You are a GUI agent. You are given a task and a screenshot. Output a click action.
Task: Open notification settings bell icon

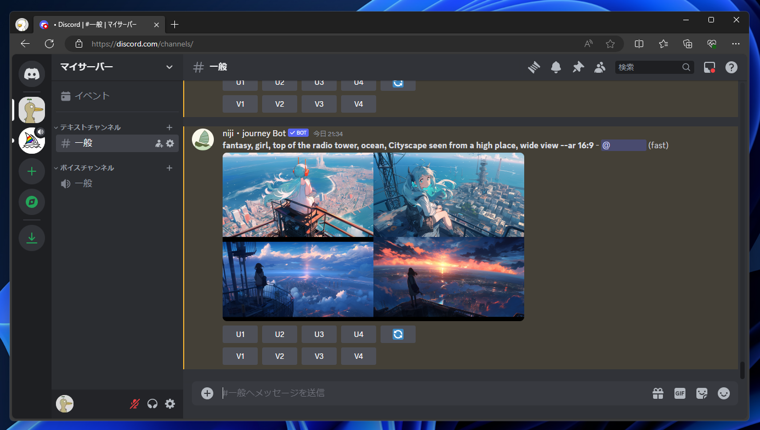556,67
